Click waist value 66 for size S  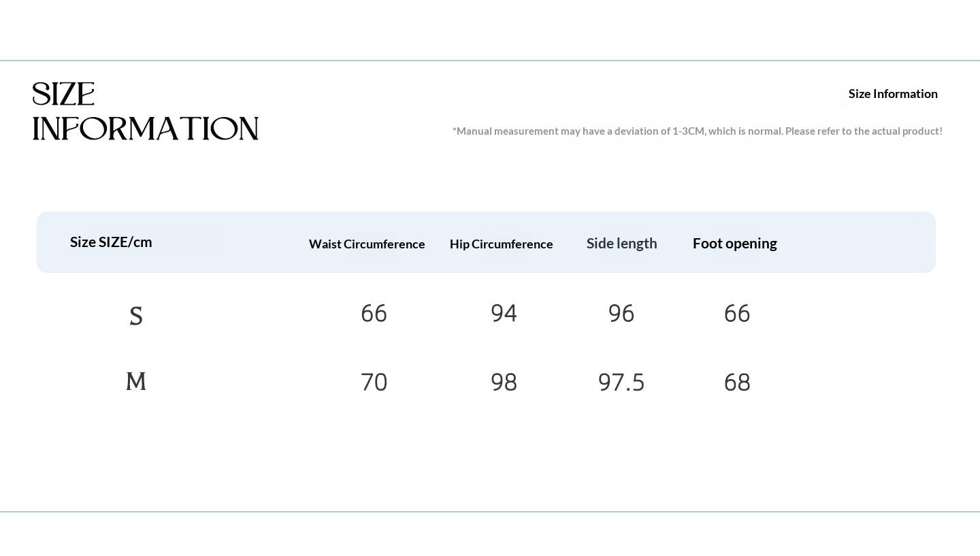(x=374, y=314)
